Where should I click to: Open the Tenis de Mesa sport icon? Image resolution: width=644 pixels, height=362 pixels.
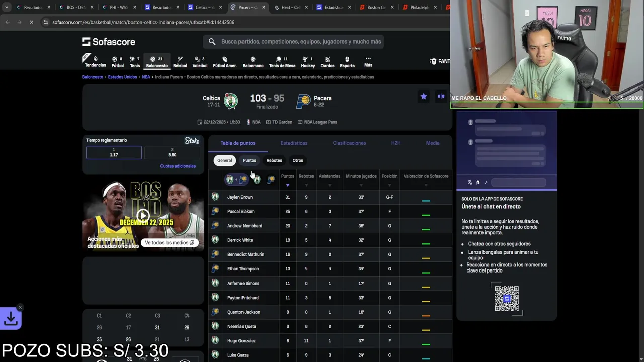[x=282, y=62]
